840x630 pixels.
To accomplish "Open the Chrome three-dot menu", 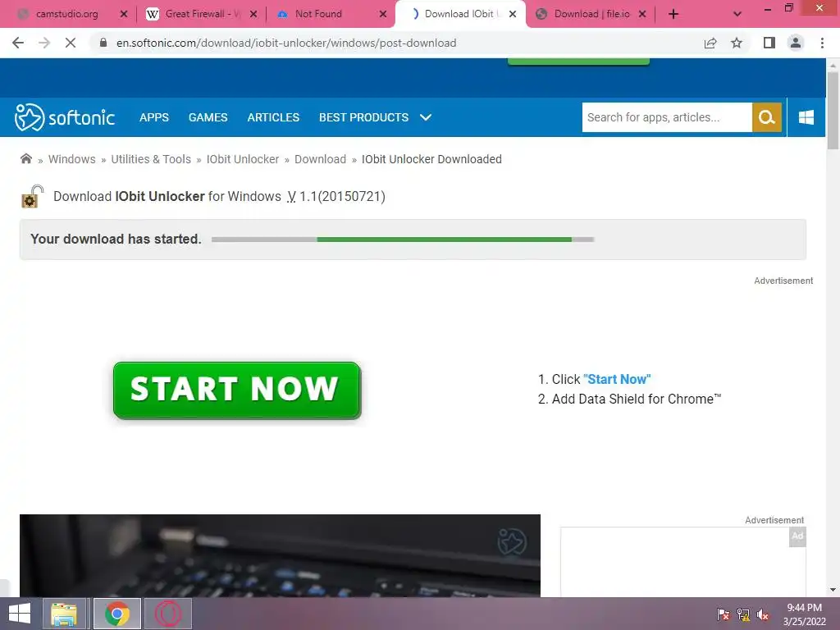I will coord(822,43).
